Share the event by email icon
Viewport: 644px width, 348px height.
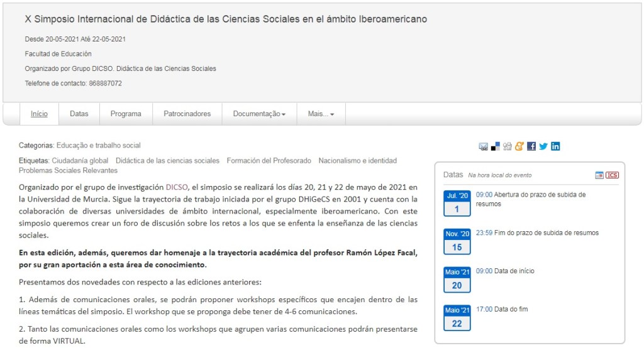coord(483,146)
